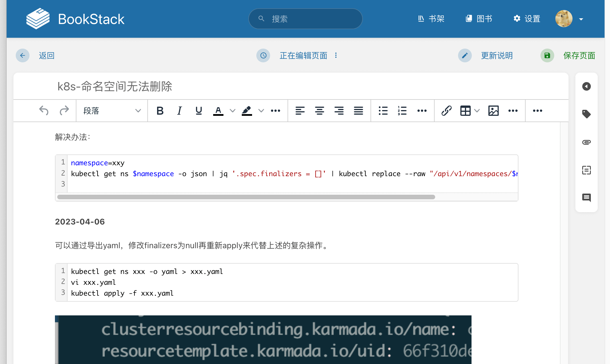Screen dimensions: 610x364
Task: Click the redo arrow icon
Action: (x=64, y=111)
